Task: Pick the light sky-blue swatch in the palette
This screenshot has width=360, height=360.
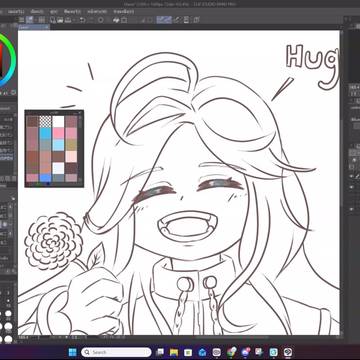Action: coord(58,145)
